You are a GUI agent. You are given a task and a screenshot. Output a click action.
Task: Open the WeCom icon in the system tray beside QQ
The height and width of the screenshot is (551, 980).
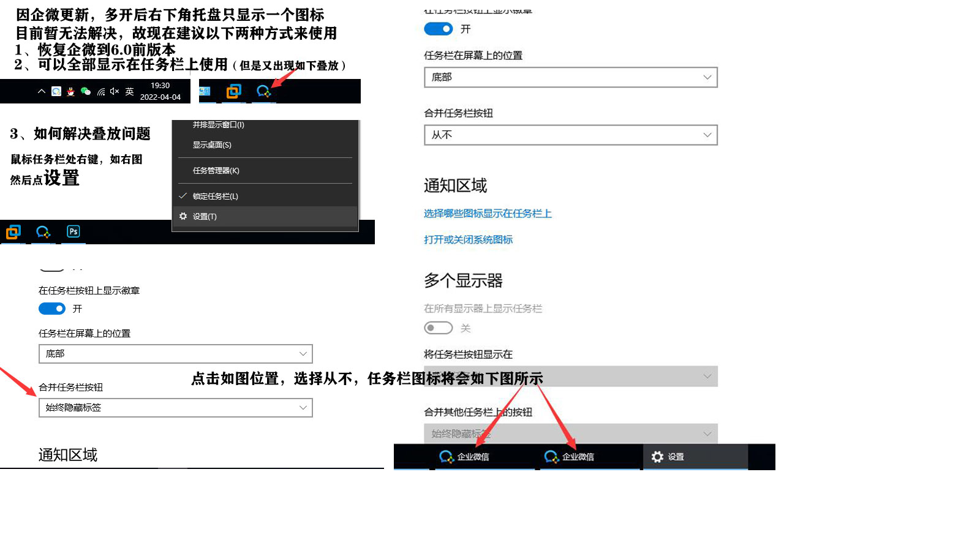pos(56,91)
